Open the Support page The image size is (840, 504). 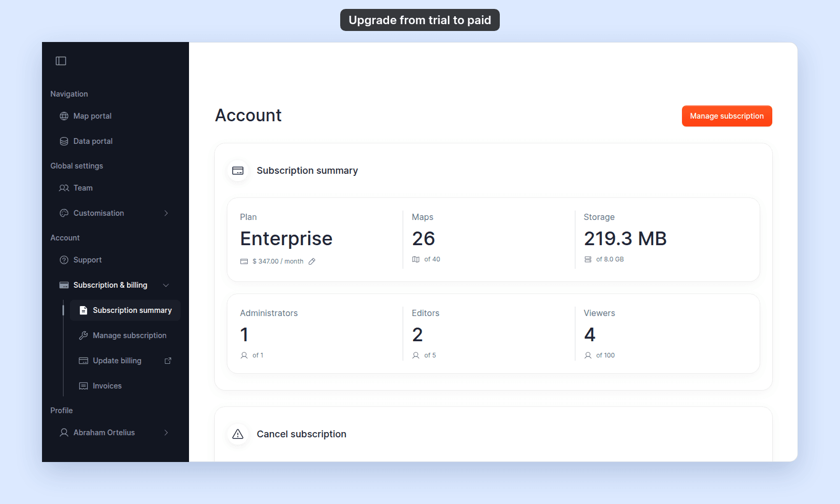point(115,260)
